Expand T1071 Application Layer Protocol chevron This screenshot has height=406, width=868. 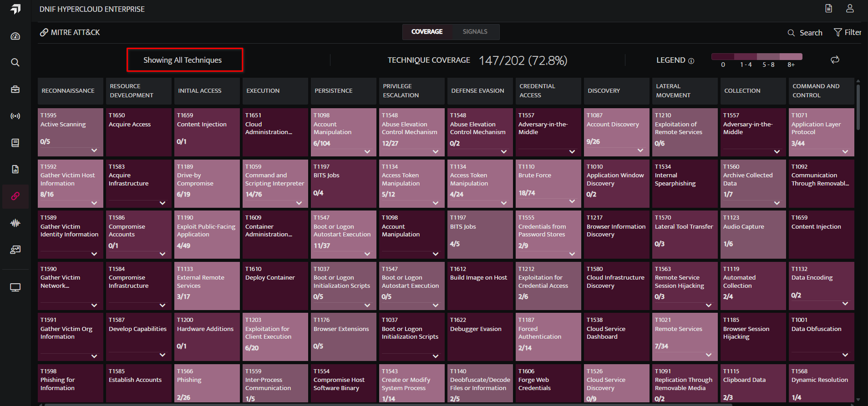tap(845, 152)
